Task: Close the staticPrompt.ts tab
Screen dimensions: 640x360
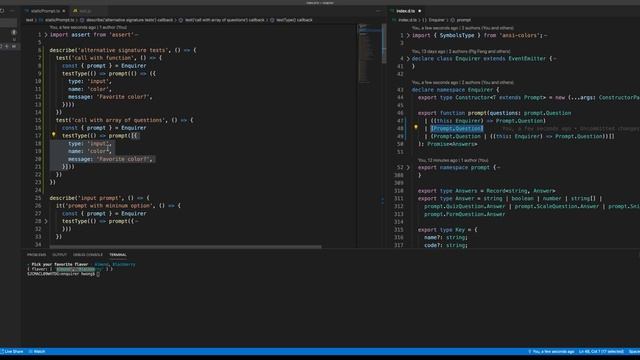Action: tap(64, 11)
